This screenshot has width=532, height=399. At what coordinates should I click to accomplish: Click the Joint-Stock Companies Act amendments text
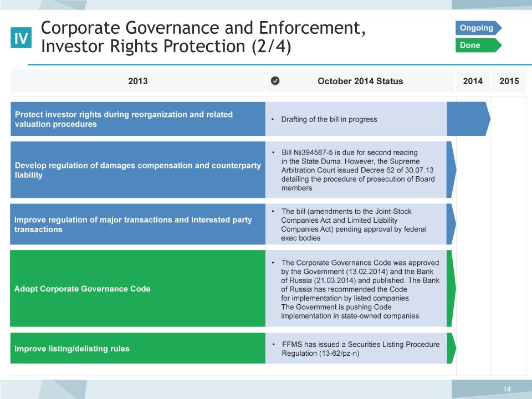coord(354,224)
